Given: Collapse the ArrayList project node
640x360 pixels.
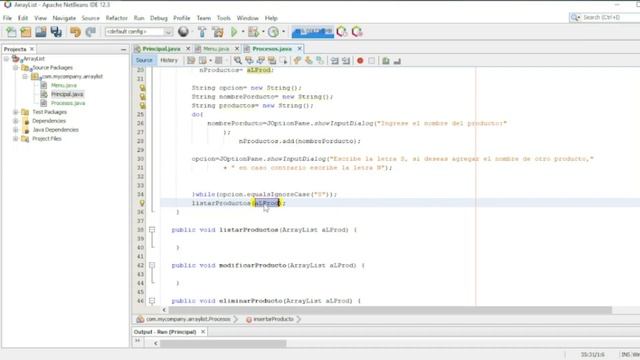Looking at the screenshot, I should 7,59.
